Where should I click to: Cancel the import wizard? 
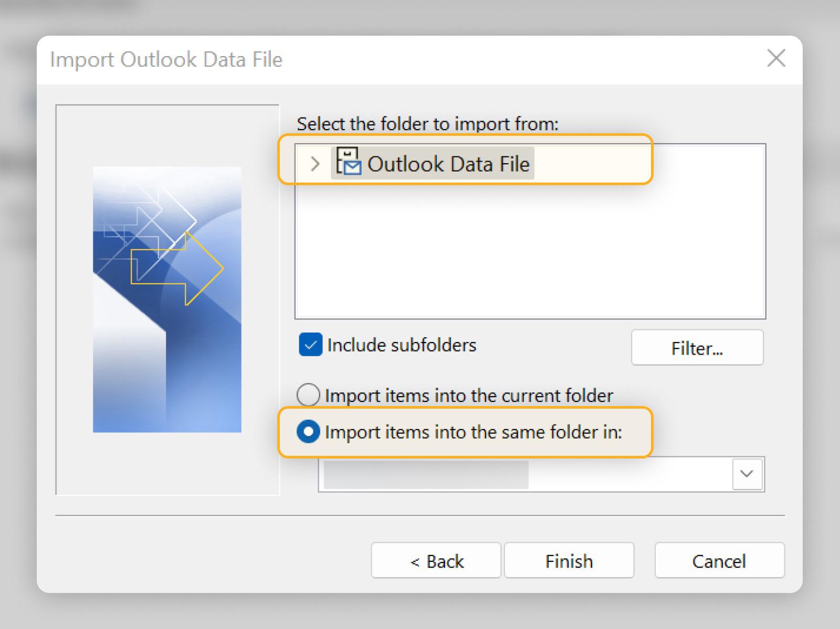tap(719, 560)
